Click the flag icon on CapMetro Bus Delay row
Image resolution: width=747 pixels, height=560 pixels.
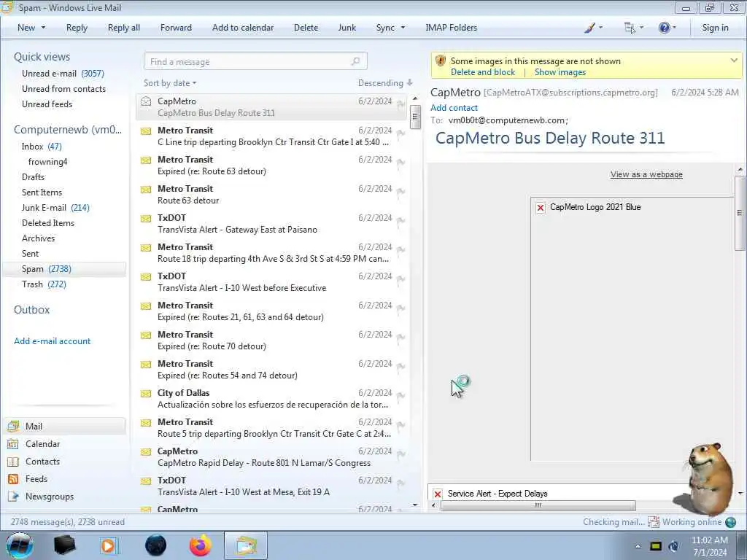coord(400,104)
